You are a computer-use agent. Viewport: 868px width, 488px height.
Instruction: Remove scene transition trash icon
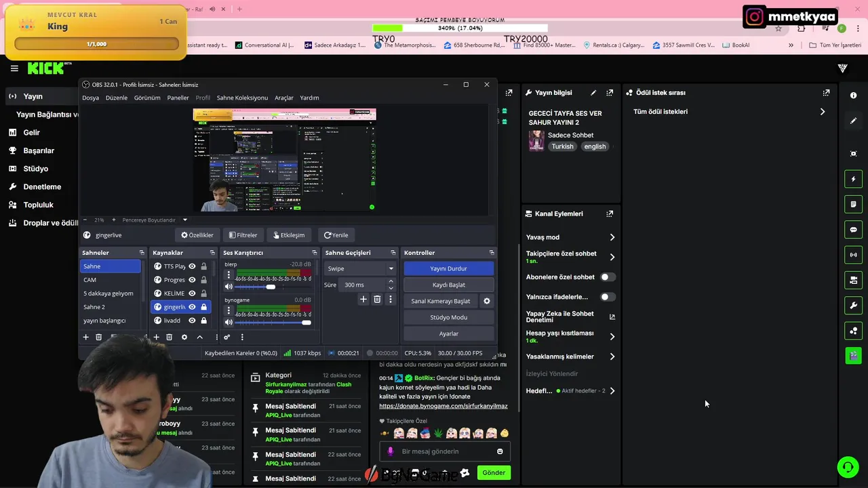[x=377, y=299]
